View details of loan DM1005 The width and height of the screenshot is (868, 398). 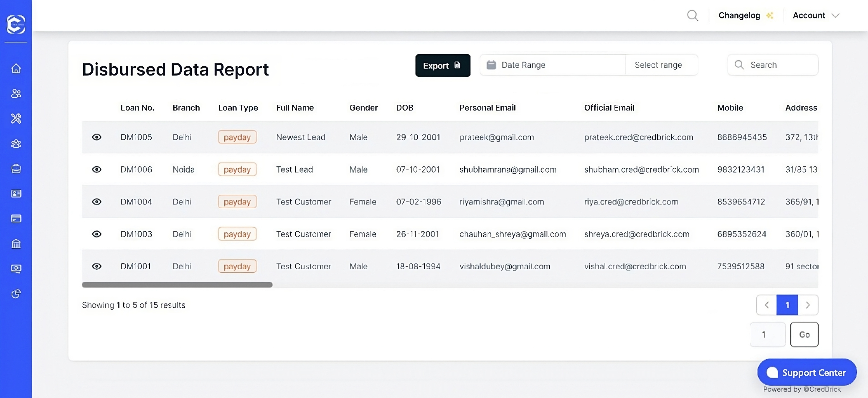[x=97, y=137]
